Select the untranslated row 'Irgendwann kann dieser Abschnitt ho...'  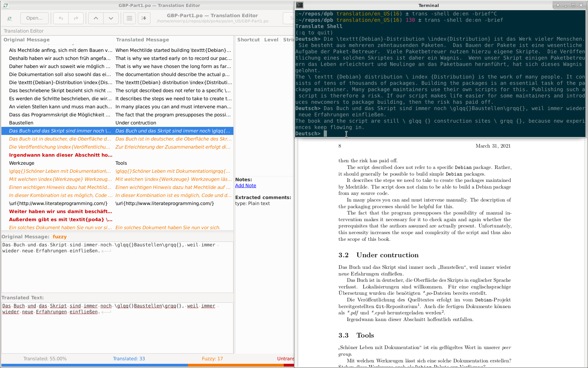[x=117, y=155]
